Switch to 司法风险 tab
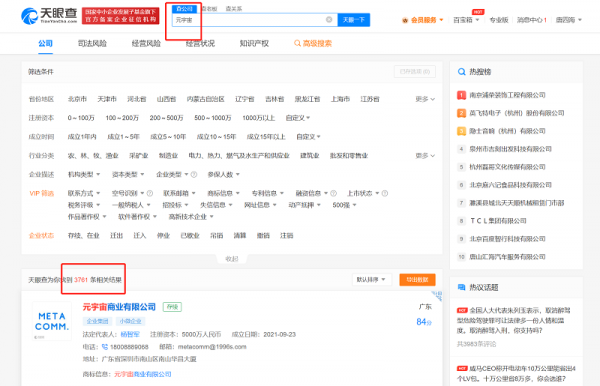The image size is (600, 386). point(92,44)
